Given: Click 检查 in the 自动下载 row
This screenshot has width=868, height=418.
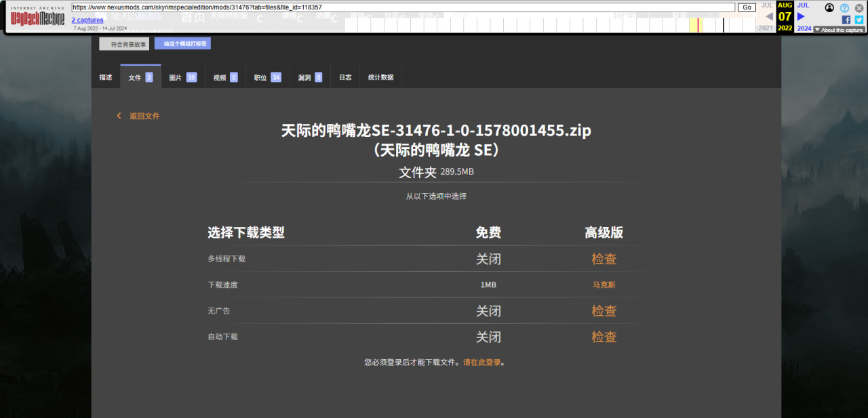Looking at the screenshot, I should point(604,337).
